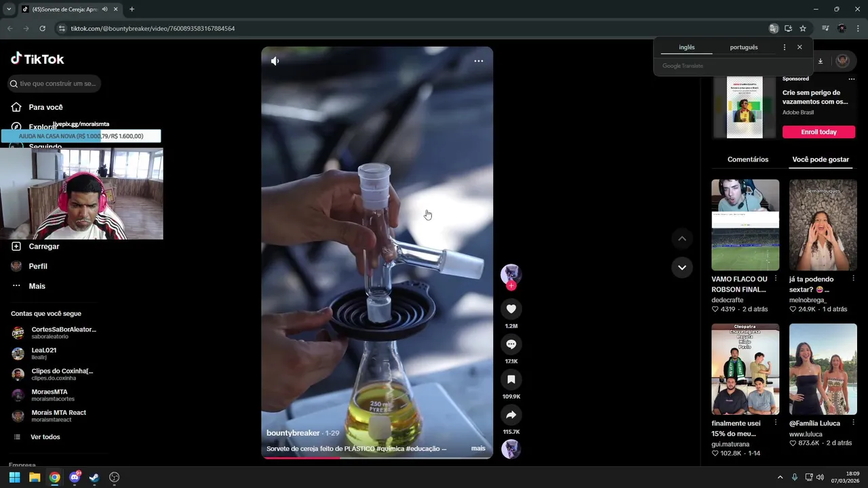Image resolution: width=868 pixels, height=488 pixels.
Task: Open the comments bubble icon
Action: 511,344
